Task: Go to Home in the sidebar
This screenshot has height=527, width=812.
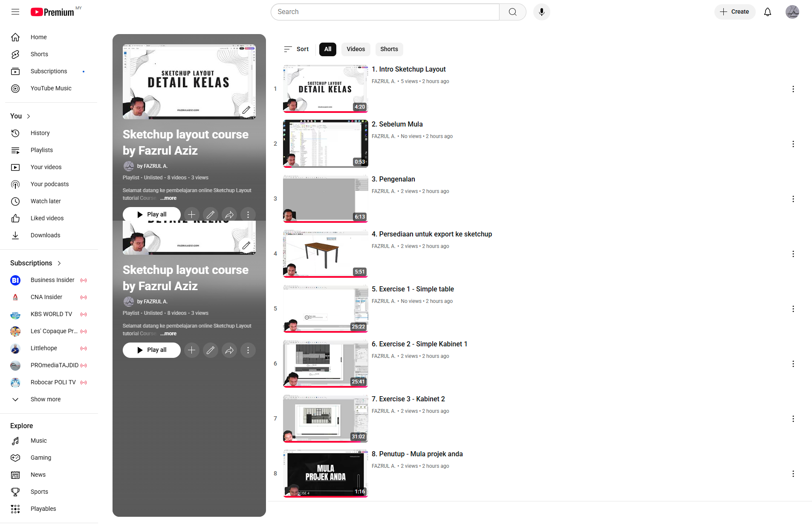Action: [x=38, y=37]
